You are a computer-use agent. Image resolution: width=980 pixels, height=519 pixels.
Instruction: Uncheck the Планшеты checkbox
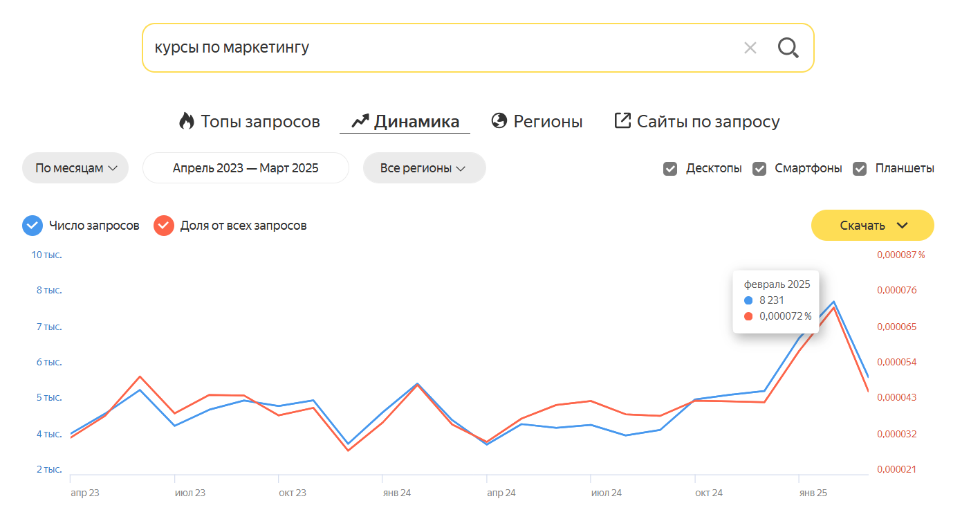[860, 169]
